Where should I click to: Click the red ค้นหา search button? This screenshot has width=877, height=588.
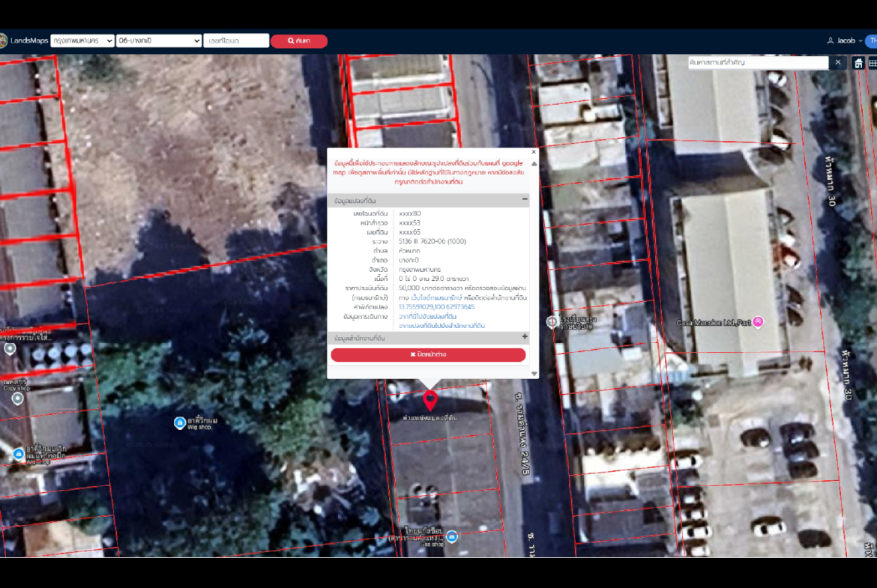tap(299, 40)
